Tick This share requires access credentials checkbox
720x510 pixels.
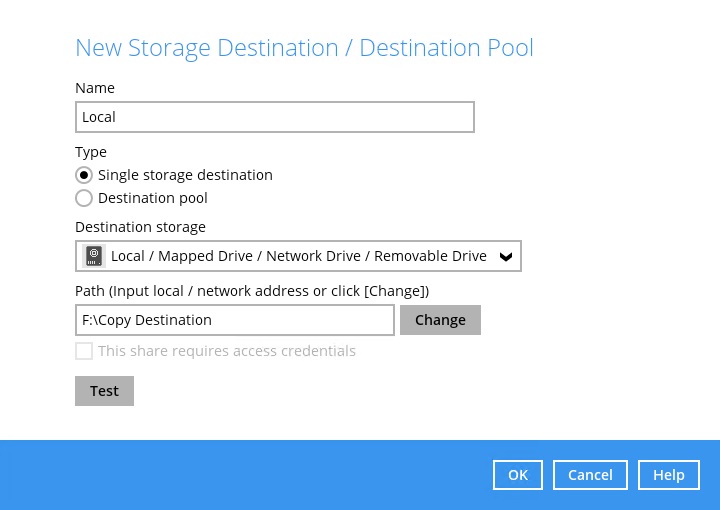pyautogui.click(x=84, y=351)
